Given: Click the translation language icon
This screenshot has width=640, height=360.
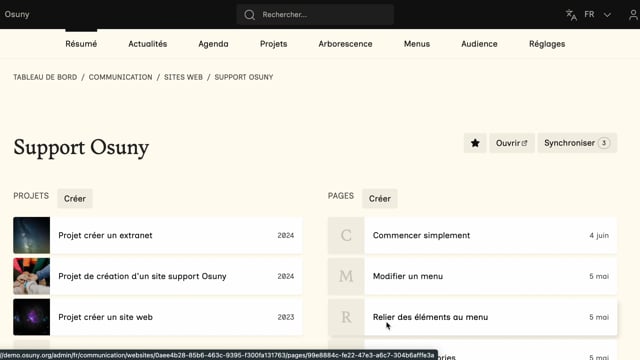Looking at the screenshot, I should (571, 15).
